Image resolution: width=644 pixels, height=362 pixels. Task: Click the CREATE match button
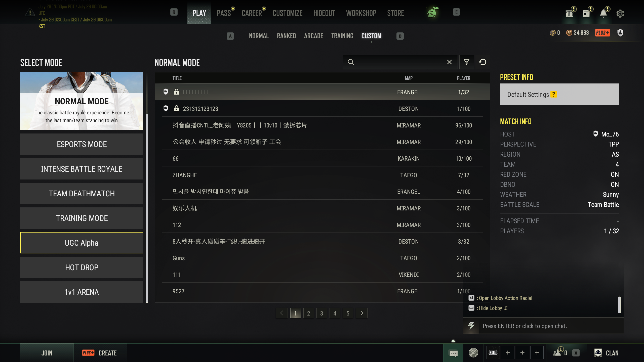tap(100, 353)
